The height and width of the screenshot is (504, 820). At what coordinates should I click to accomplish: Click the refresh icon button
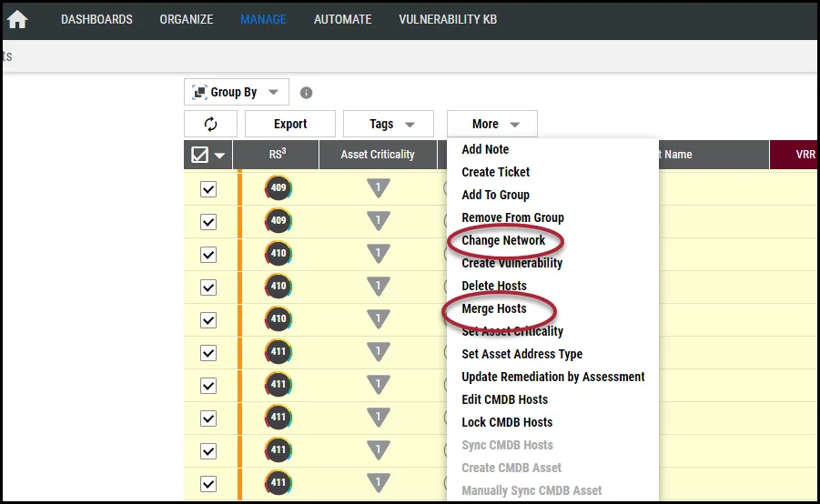pyautogui.click(x=210, y=124)
